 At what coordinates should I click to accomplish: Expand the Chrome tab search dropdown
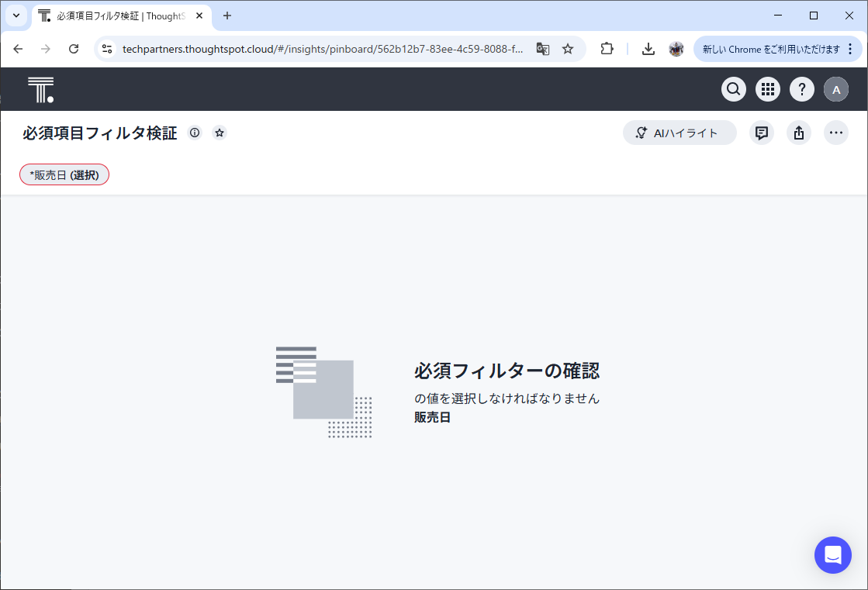(x=16, y=16)
